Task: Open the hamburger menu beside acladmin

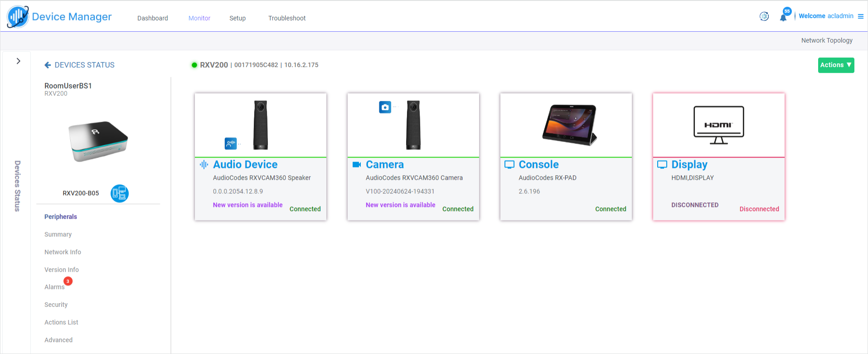Action: [860, 16]
